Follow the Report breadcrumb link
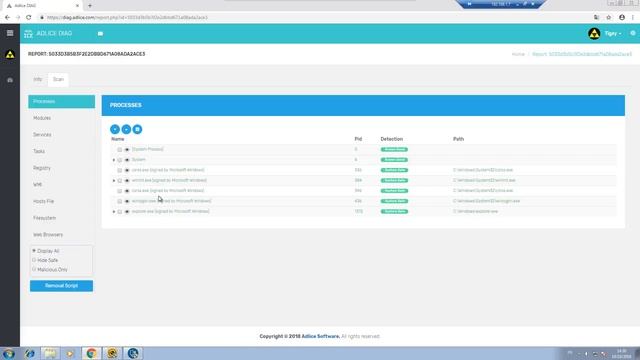Viewport: 640px width, 360px height. 582,54
